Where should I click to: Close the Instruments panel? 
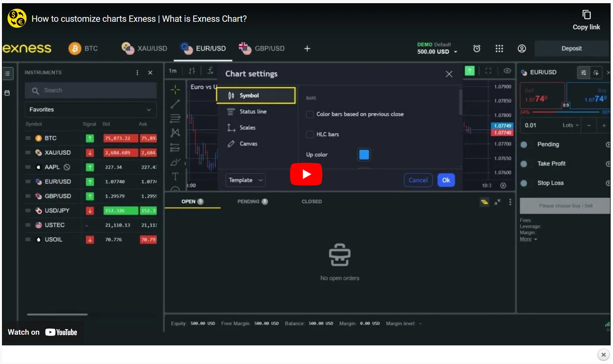pyautogui.click(x=150, y=72)
